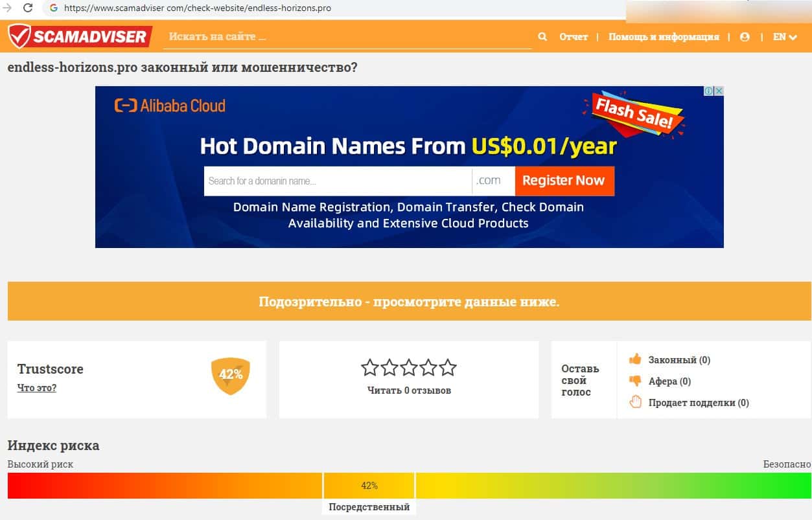Click the Безопасно label
812x520 pixels.
(787, 464)
